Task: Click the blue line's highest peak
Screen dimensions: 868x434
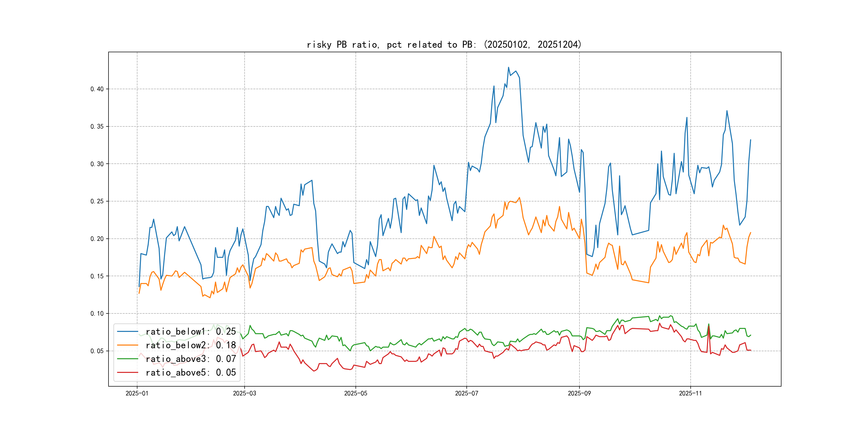Action: pos(508,68)
